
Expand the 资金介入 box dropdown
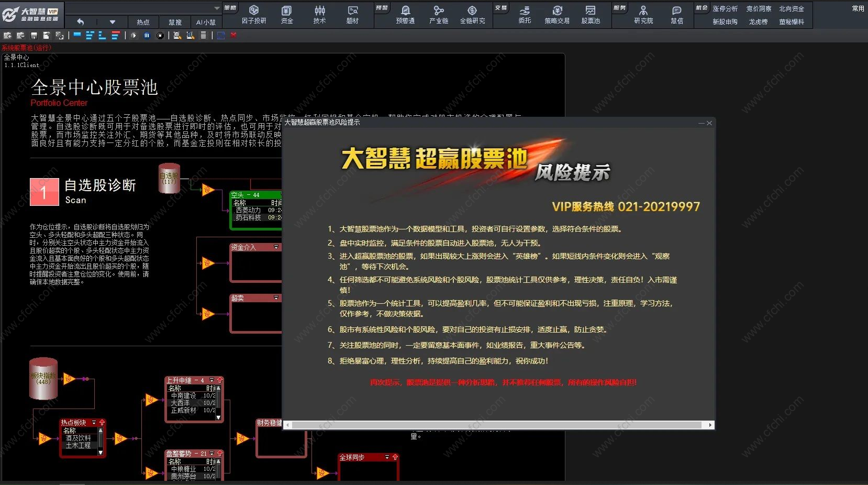[x=276, y=247]
